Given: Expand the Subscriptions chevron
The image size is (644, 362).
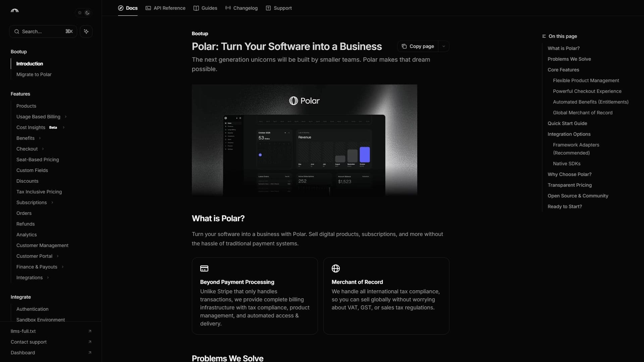Looking at the screenshot, I should pos(52,202).
